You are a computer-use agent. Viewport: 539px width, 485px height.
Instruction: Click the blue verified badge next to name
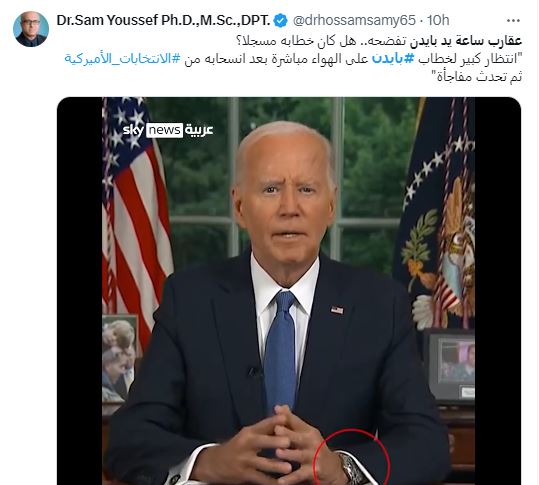click(x=280, y=21)
